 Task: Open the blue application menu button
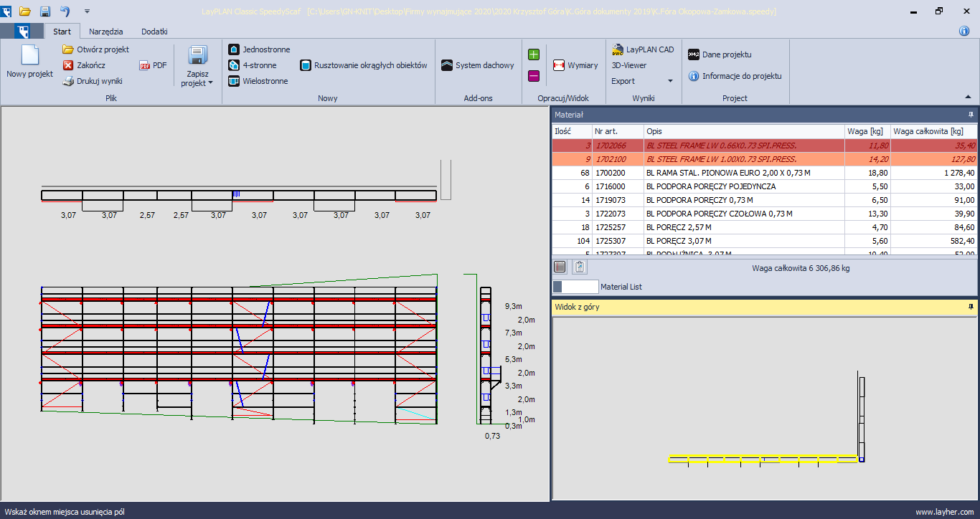point(22,32)
